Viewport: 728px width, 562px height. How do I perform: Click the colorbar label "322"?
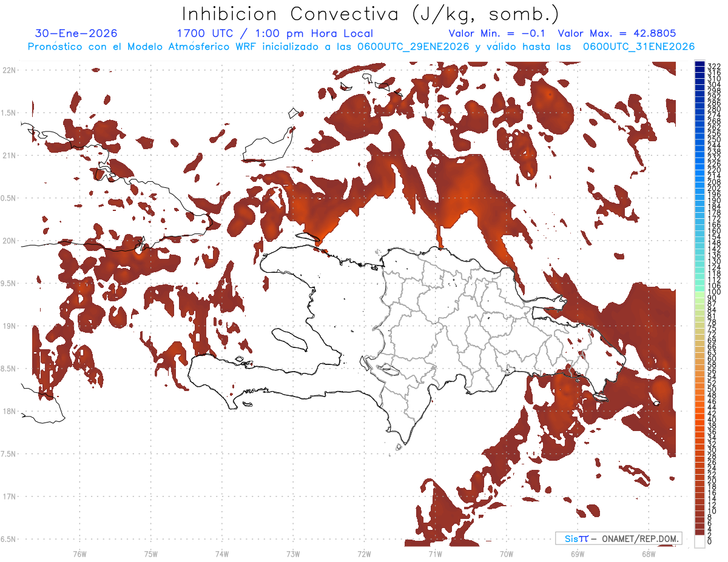point(714,65)
